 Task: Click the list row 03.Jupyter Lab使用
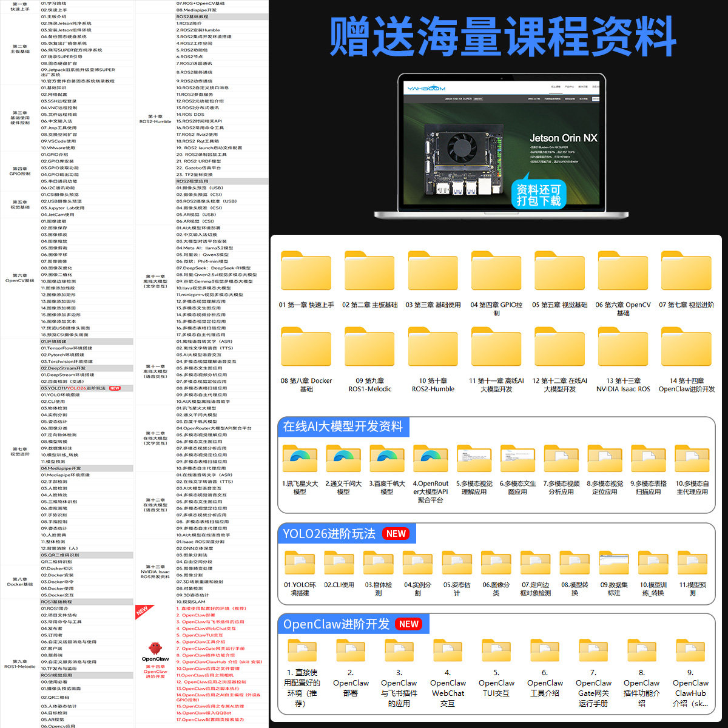[x=61, y=208]
